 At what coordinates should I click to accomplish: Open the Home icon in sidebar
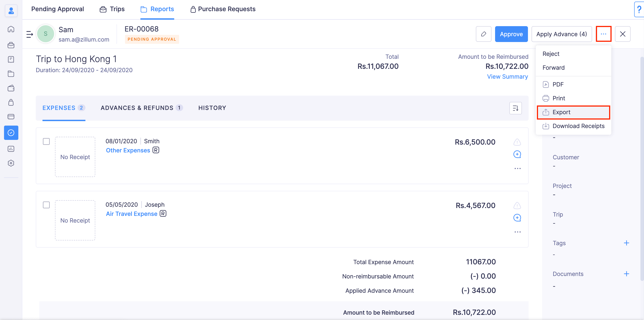pyautogui.click(x=11, y=29)
